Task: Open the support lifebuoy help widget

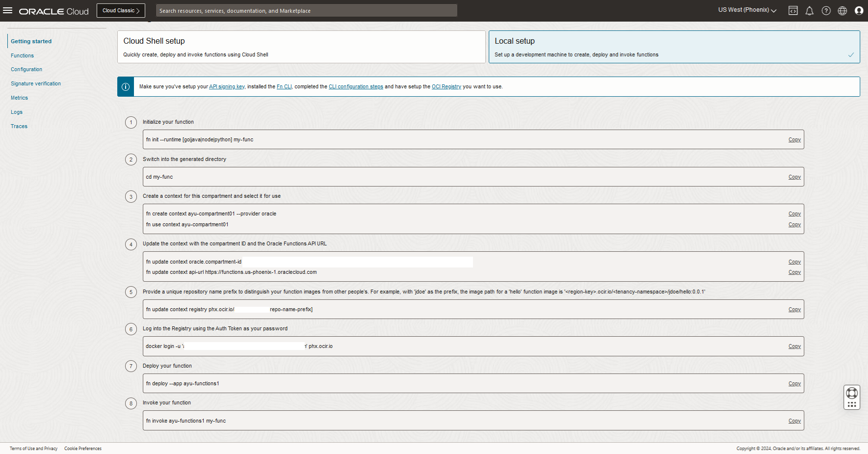Action: (x=852, y=393)
